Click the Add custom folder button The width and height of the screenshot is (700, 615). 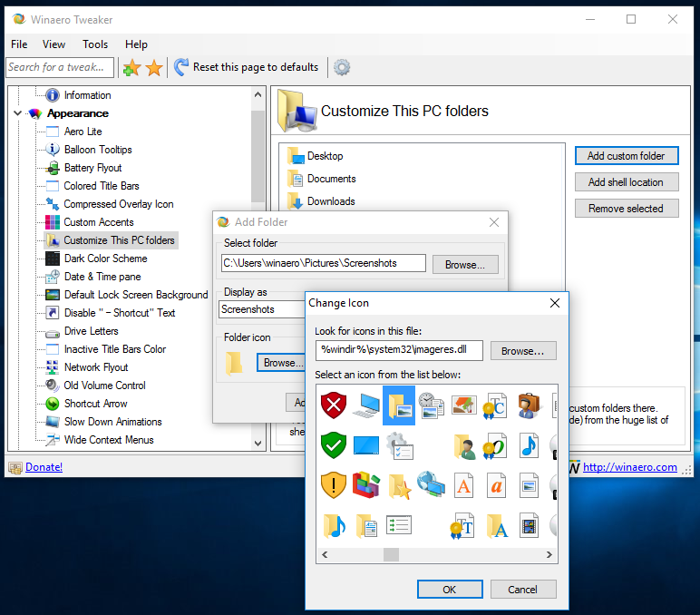[627, 155]
